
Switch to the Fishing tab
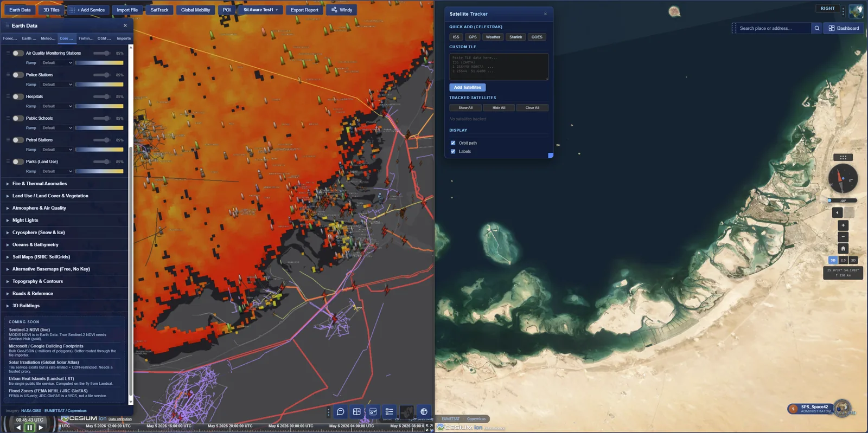tap(85, 38)
